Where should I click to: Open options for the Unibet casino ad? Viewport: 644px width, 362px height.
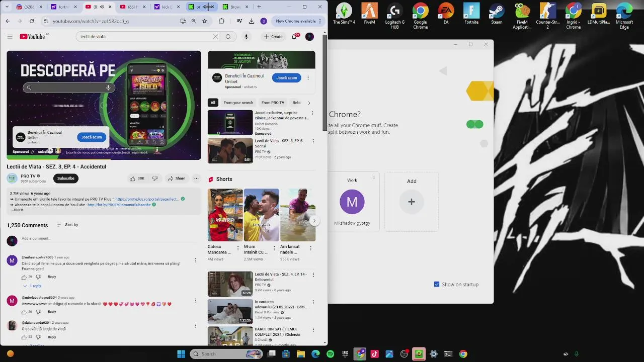(308, 78)
